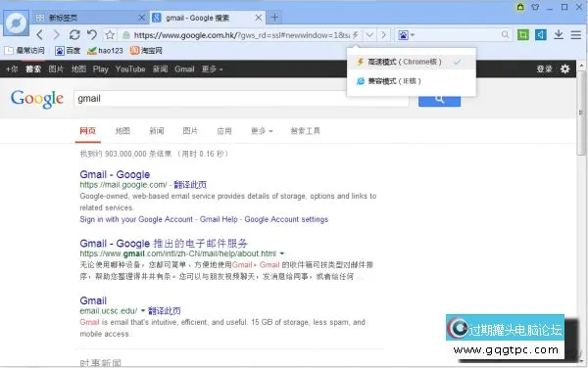Bookmark page with the star icon

(x=110, y=35)
